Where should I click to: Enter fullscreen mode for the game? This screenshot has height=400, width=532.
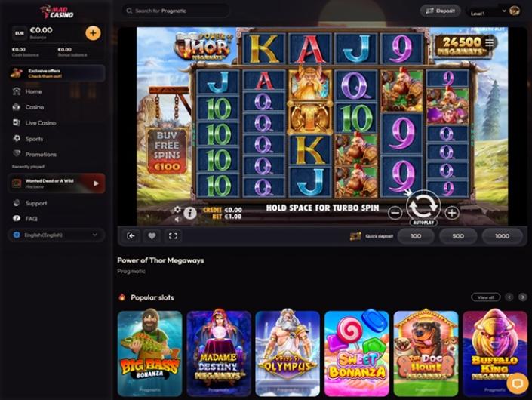(173, 235)
